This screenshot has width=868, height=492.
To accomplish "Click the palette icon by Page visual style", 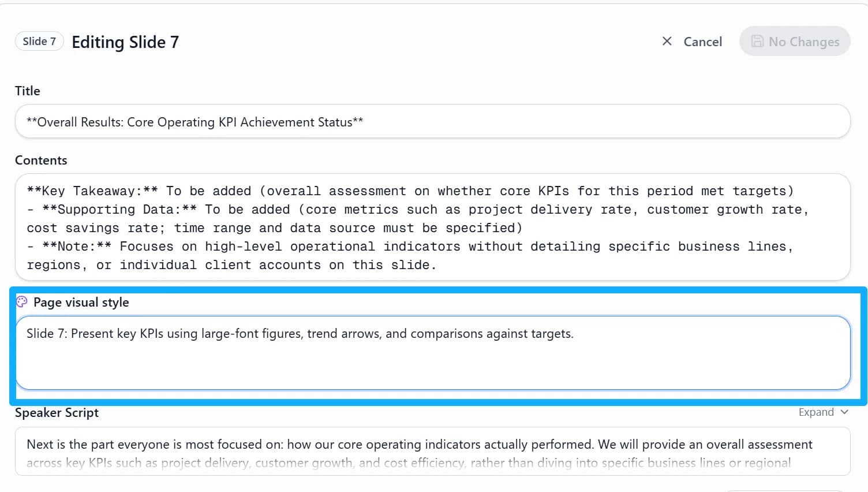I will (22, 301).
